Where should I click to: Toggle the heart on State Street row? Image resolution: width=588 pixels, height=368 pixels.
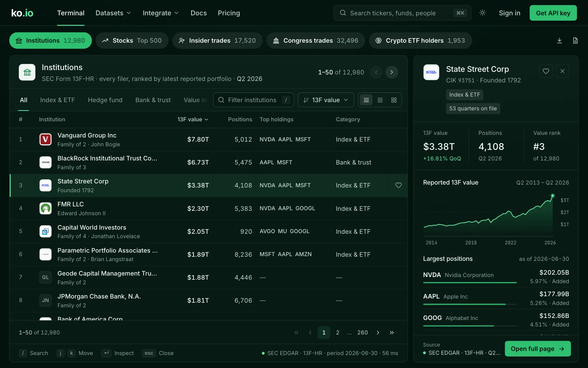pyautogui.click(x=398, y=185)
